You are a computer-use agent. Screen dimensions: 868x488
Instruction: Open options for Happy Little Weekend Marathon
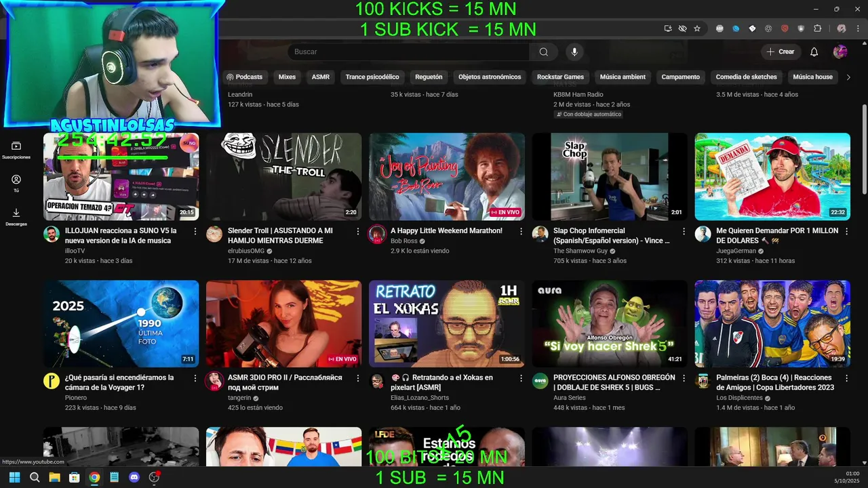521,232
